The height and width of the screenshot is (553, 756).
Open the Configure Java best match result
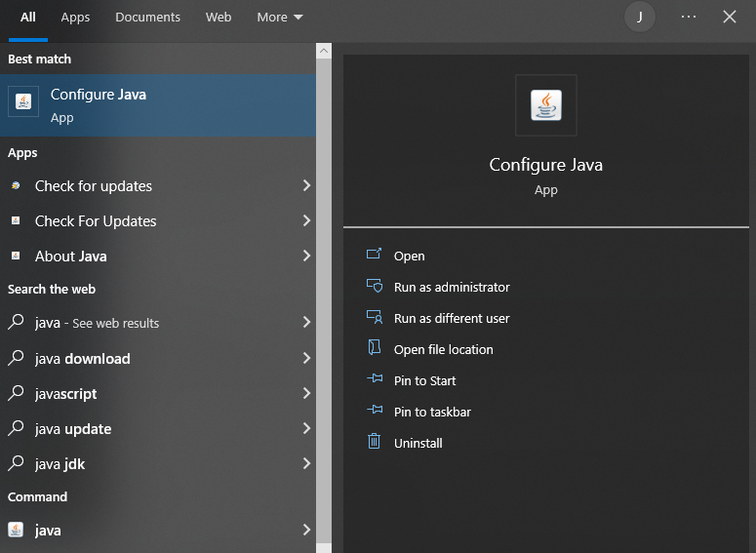pyautogui.click(x=158, y=105)
